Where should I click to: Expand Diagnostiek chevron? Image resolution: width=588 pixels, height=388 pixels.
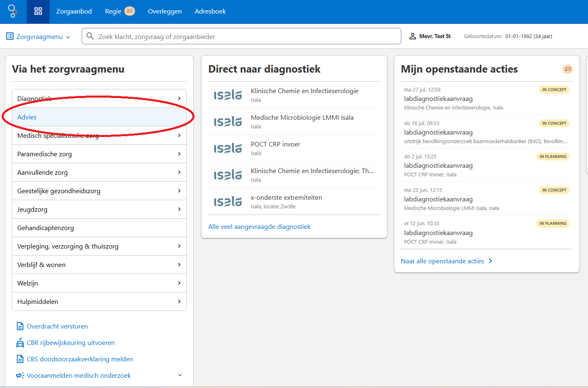click(x=179, y=98)
